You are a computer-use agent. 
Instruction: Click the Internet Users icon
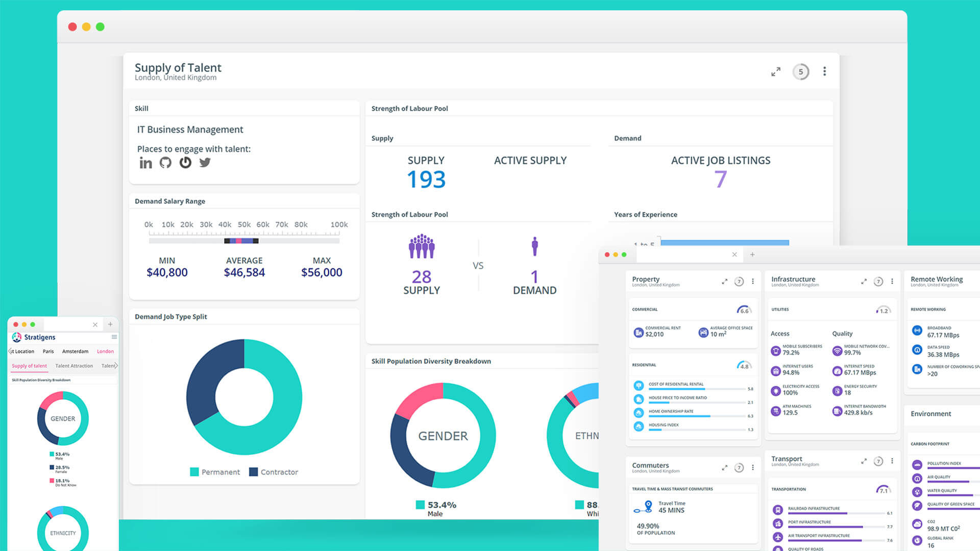coord(776,371)
